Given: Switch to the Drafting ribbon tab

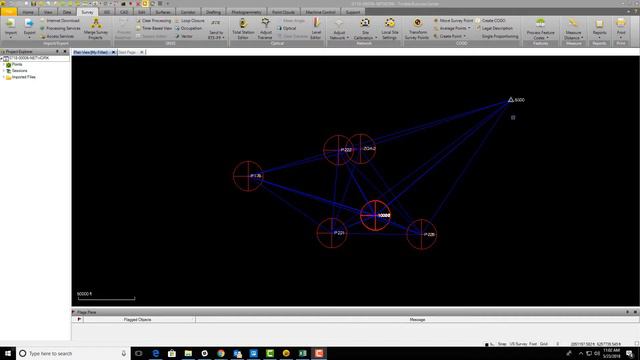Looking at the screenshot, I should [213, 12].
